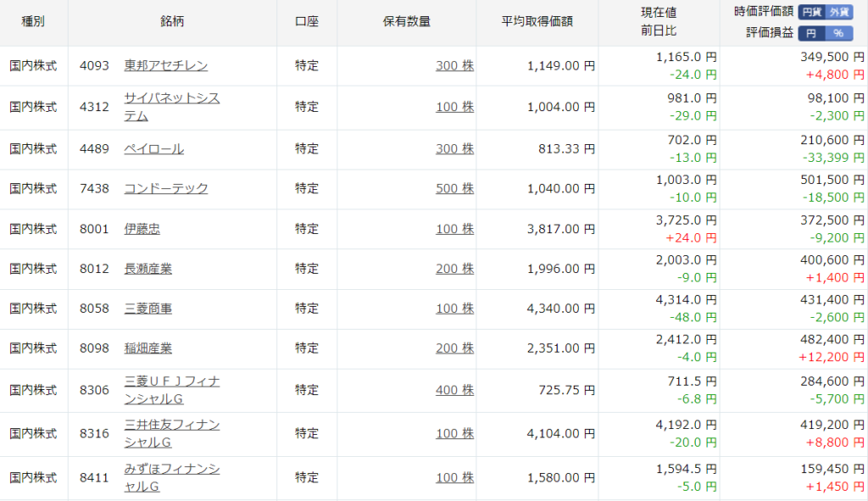Click the 評価損益 header label
Image resolution: width=868 pixels, height=501 pixels.
pyautogui.click(x=770, y=33)
